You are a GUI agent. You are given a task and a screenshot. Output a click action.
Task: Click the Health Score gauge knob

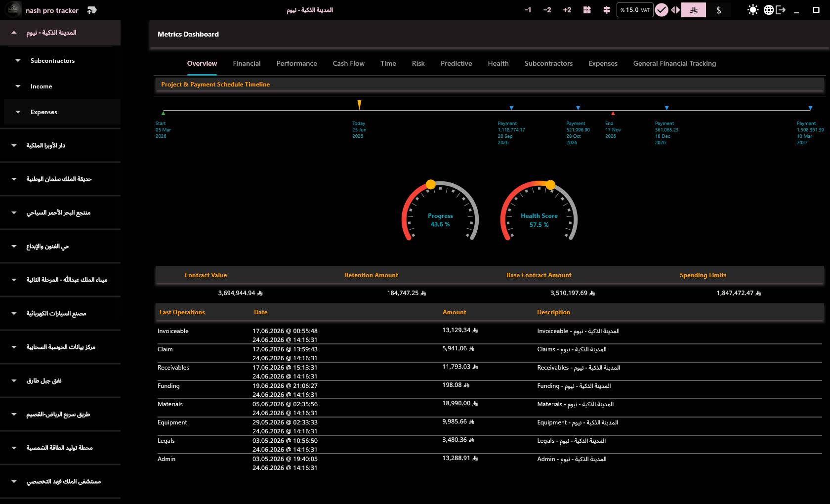pos(550,185)
